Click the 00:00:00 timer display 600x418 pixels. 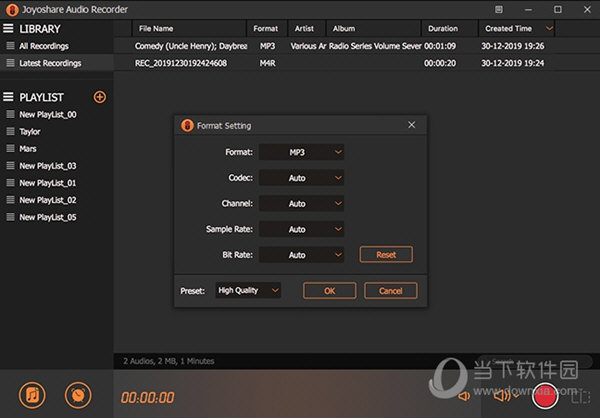pyautogui.click(x=147, y=397)
